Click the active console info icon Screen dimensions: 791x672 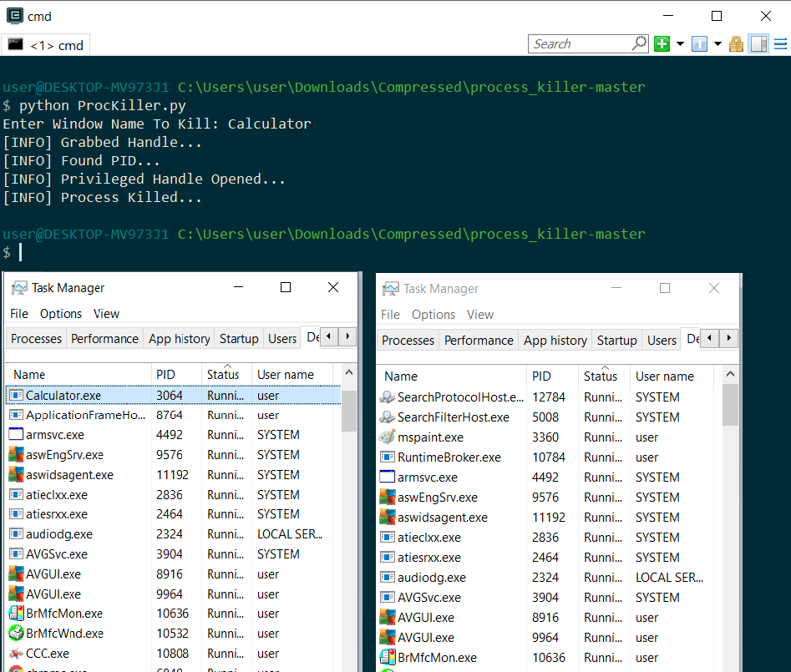click(699, 44)
